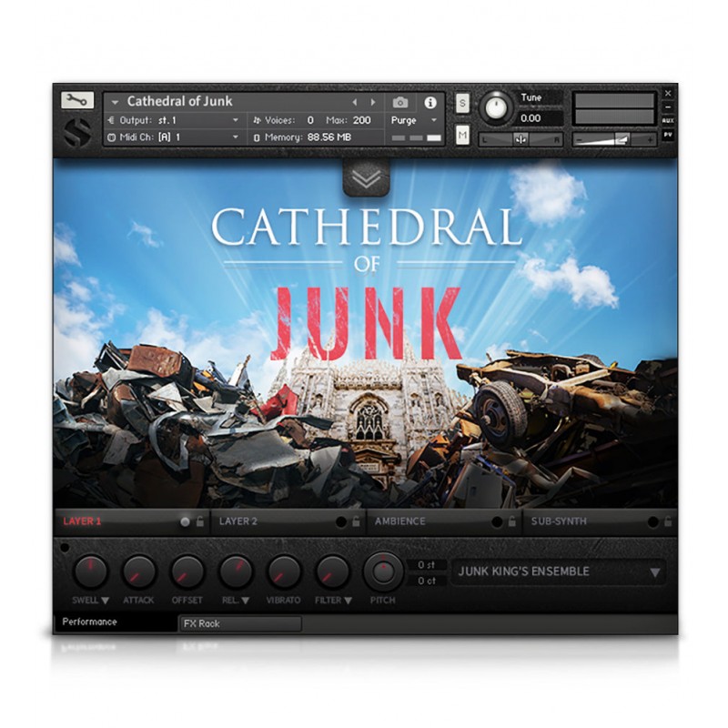
Task: Expand the Output st. 1 dropdown
Action: click(235, 120)
